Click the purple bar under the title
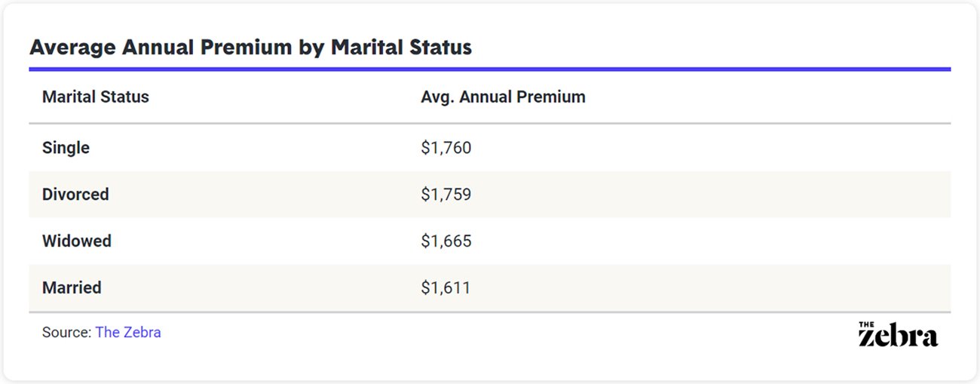The image size is (980, 384). 490,69
